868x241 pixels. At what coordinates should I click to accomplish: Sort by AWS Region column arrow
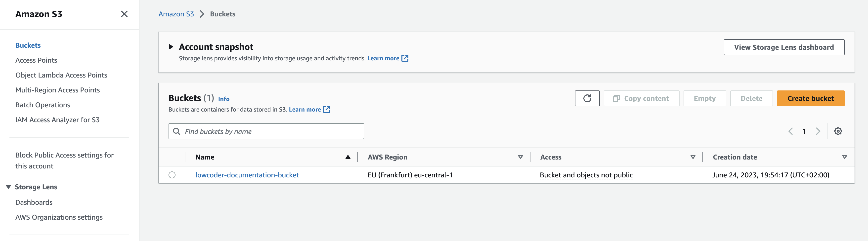pyautogui.click(x=520, y=157)
